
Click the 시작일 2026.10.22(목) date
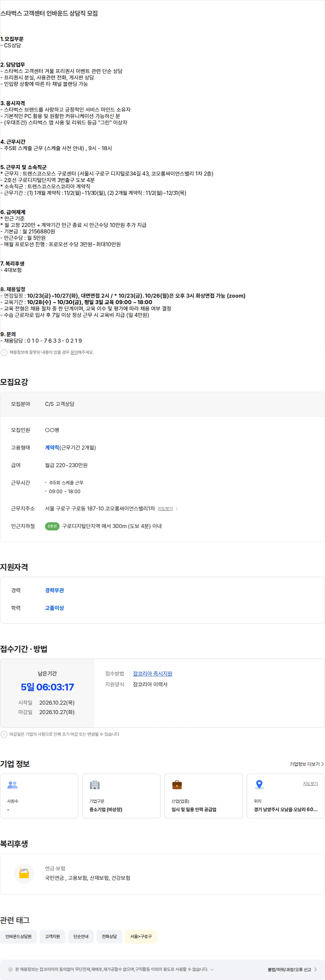[57, 703]
